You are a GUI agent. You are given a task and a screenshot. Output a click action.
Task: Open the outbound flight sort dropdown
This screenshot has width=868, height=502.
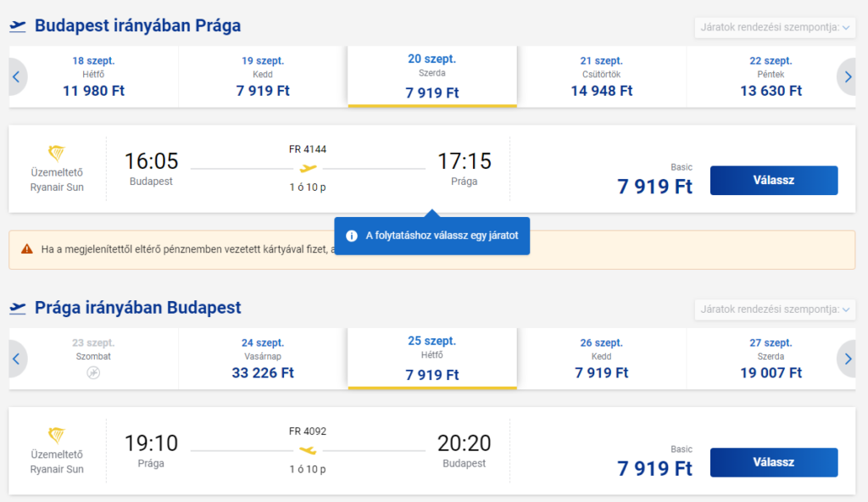775,27
